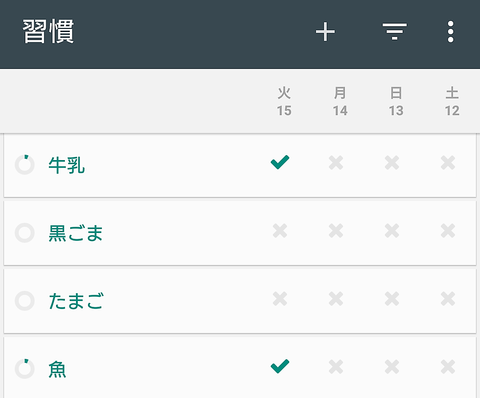The width and height of the screenshot is (480, 398).
Task: Click the 魚 progress ring icon
Action: (x=25, y=369)
